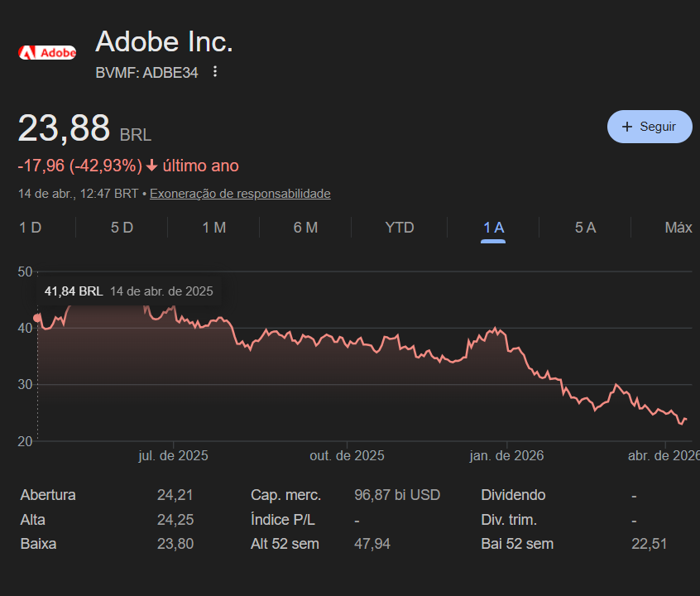Click the Adobe logo icon
This screenshot has height=596, width=700.
[x=47, y=53]
